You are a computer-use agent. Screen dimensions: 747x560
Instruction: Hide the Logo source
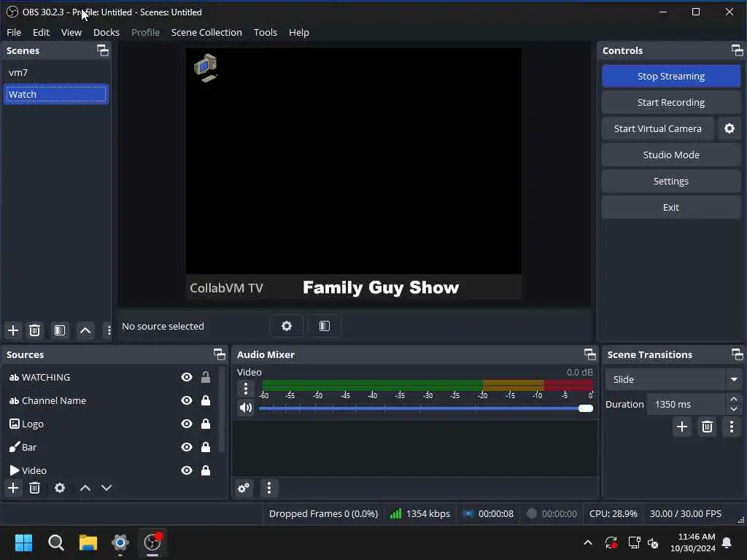pyautogui.click(x=186, y=424)
